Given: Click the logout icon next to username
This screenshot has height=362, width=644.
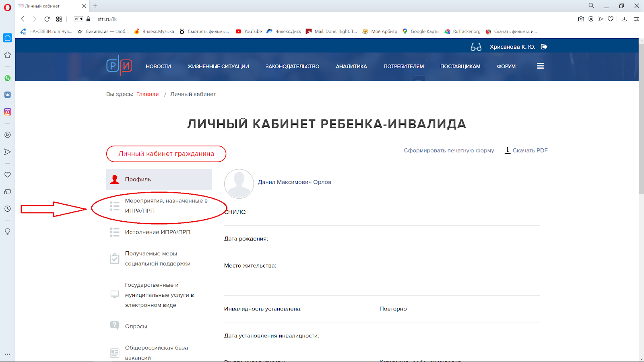Looking at the screenshot, I should [x=544, y=47].
